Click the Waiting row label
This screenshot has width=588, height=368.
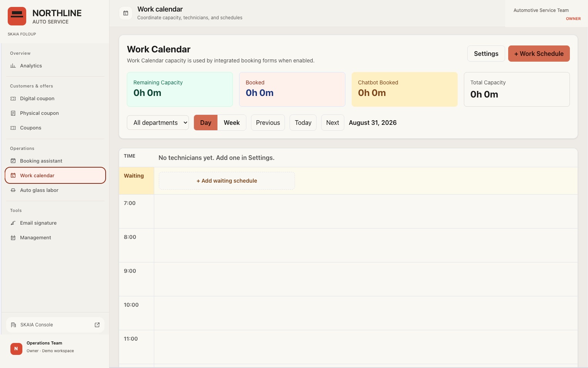[134, 176]
